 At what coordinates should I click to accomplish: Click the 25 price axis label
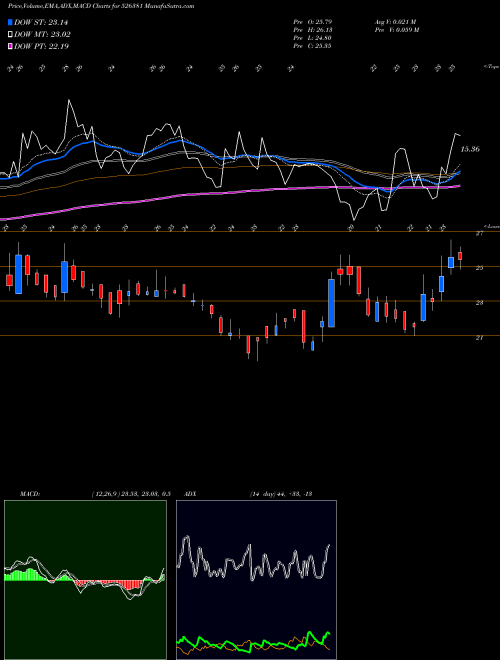point(479,268)
